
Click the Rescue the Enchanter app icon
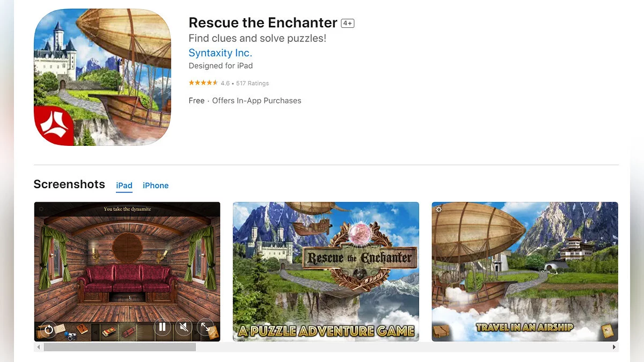point(103,77)
